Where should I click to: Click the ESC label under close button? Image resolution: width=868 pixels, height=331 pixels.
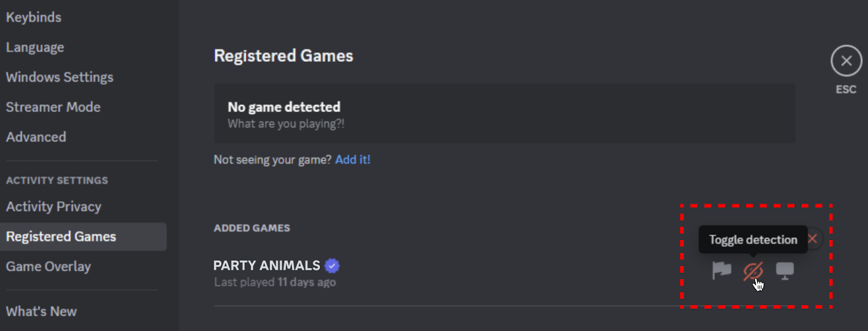point(846,90)
